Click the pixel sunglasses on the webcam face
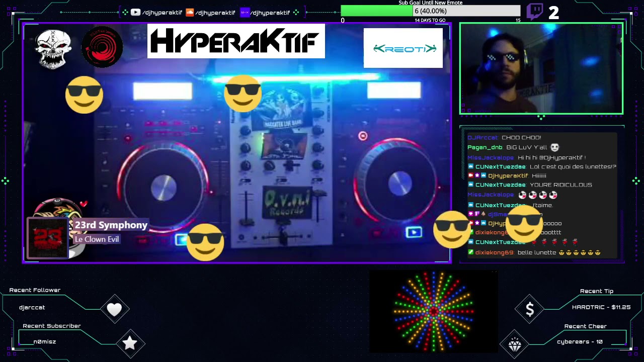The image size is (644, 362). click(x=502, y=57)
